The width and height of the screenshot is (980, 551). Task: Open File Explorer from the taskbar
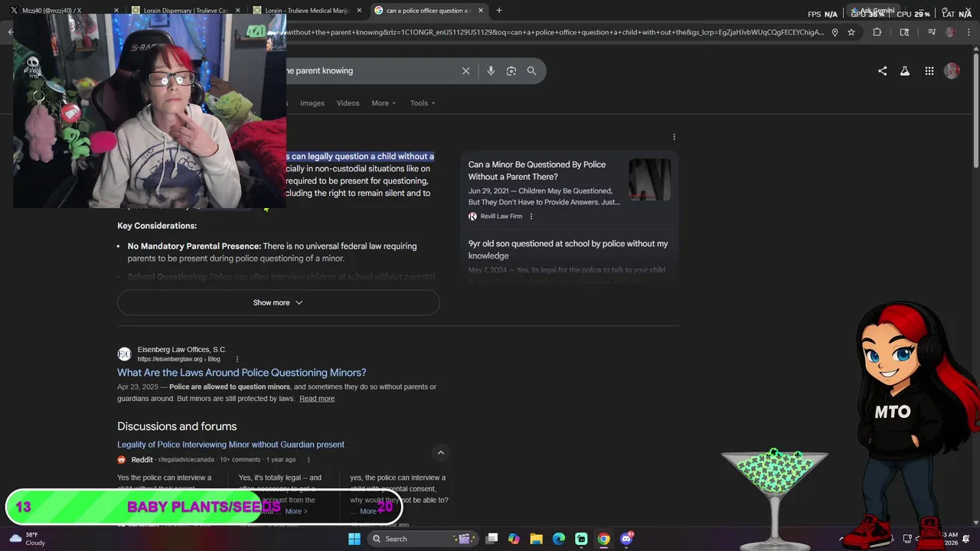[536, 539]
